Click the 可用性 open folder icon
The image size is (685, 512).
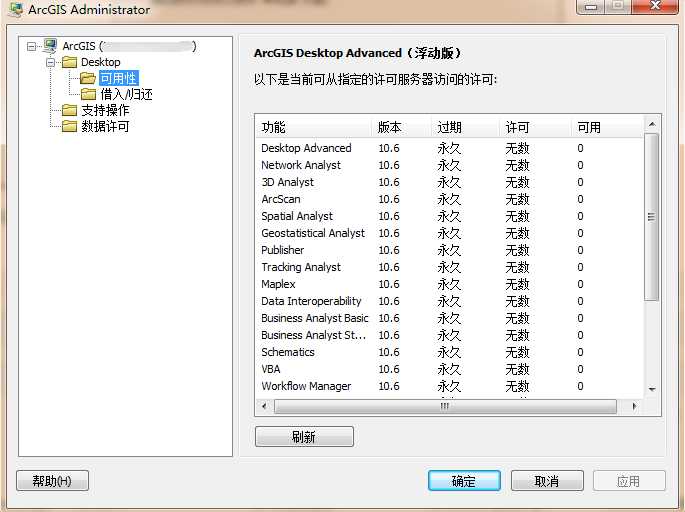point(88,78)
